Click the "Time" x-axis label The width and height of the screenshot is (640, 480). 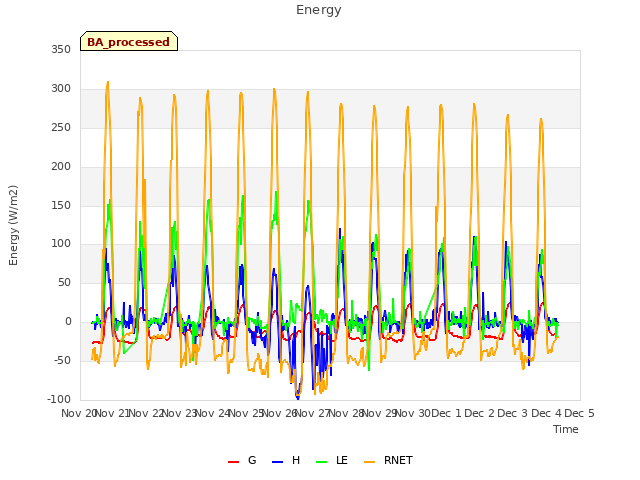click(x=566, y=429)
